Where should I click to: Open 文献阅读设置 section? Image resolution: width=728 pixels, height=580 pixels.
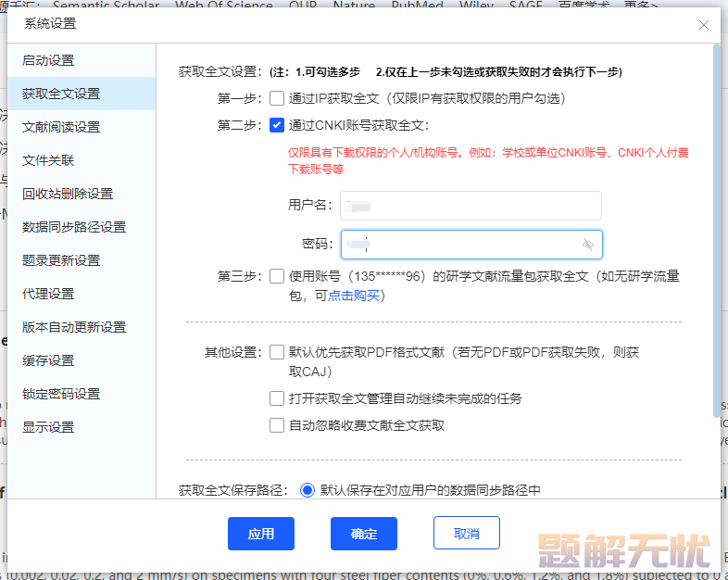82,127
